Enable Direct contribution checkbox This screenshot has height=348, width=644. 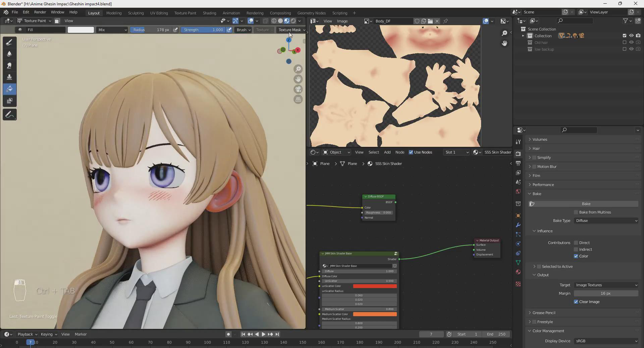pos(576,243)
